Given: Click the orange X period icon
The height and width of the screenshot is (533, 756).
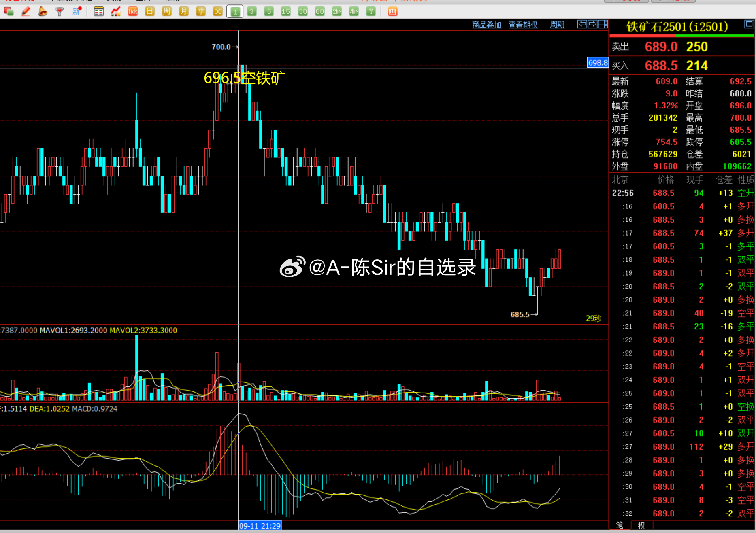Looking at the screenshot, I should click(x=218, y=11).
